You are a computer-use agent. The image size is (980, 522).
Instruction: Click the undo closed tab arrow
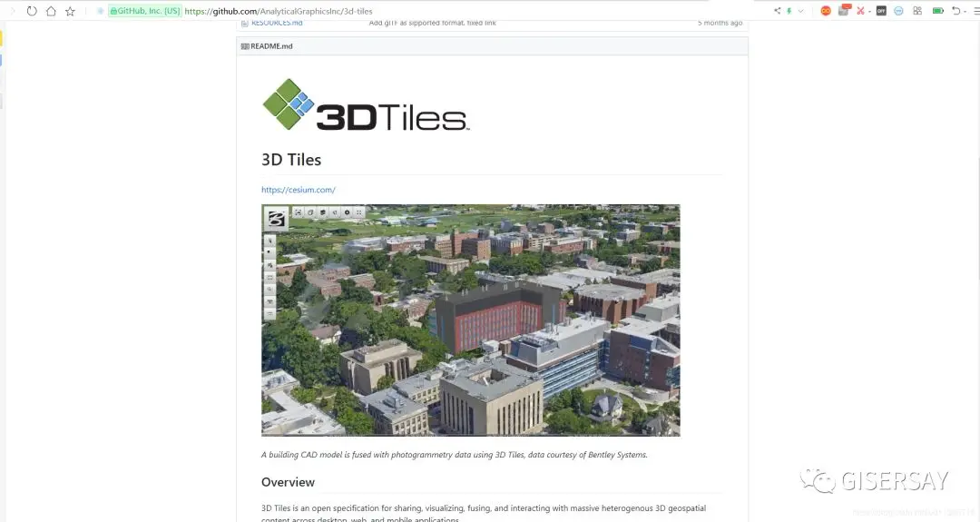(x=955, y=11)
